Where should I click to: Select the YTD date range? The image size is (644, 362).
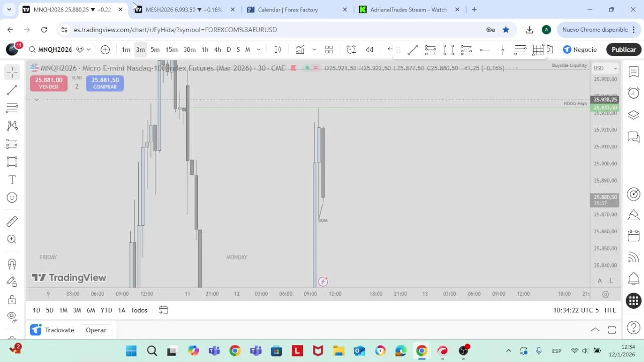click(x=106, y=310)
